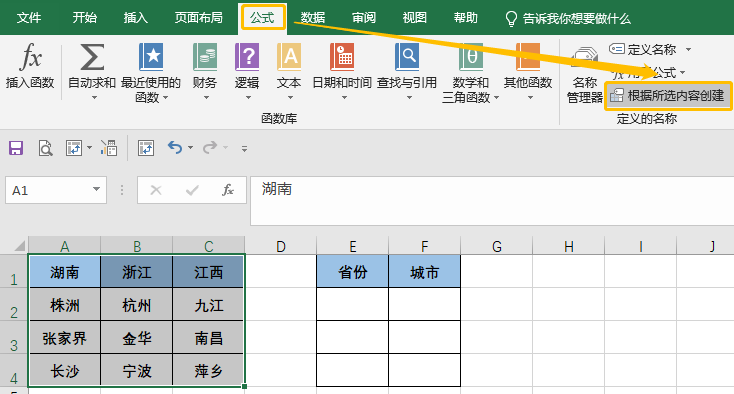The width and height of the screenshot is (734, 394).
Task: Switch to the Home (开始) tab
Action: (x=85, y=18)
